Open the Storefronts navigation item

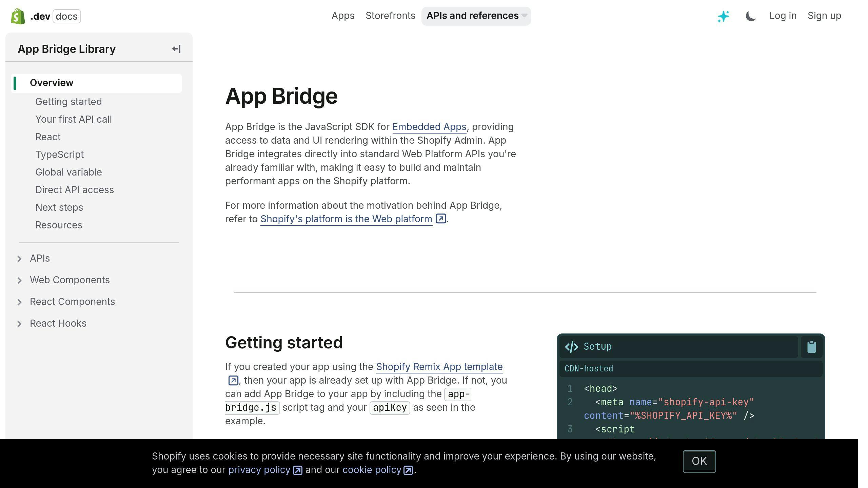tap(390, 16)
